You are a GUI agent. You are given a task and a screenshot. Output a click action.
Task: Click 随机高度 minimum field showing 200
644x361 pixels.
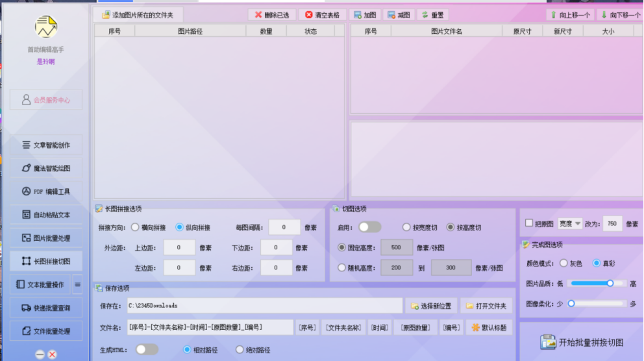[x=397, y=268]
